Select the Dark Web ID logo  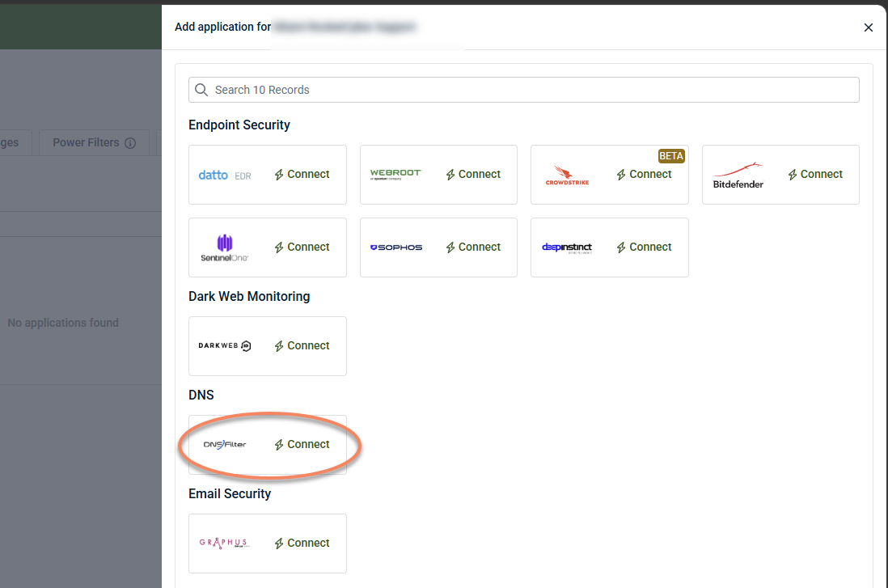point(224,345)
